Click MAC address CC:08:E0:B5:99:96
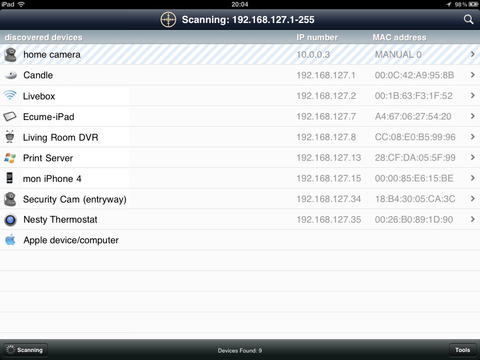 tap(415, 137)
